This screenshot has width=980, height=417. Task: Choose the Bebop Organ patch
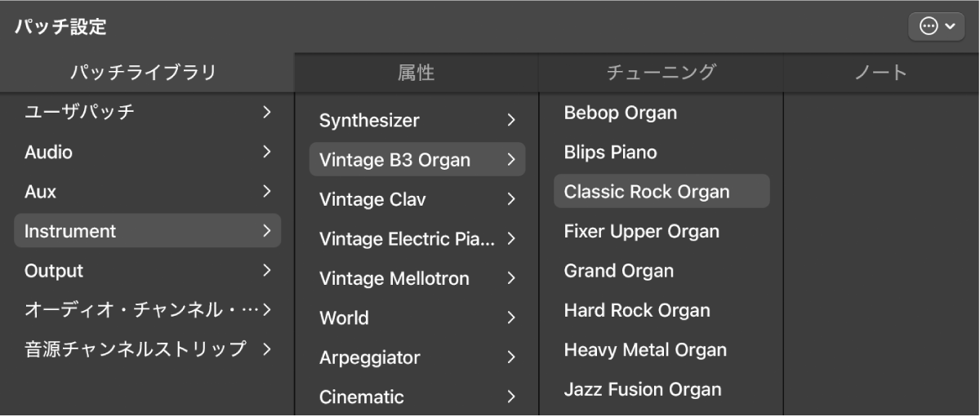point(620,113)
